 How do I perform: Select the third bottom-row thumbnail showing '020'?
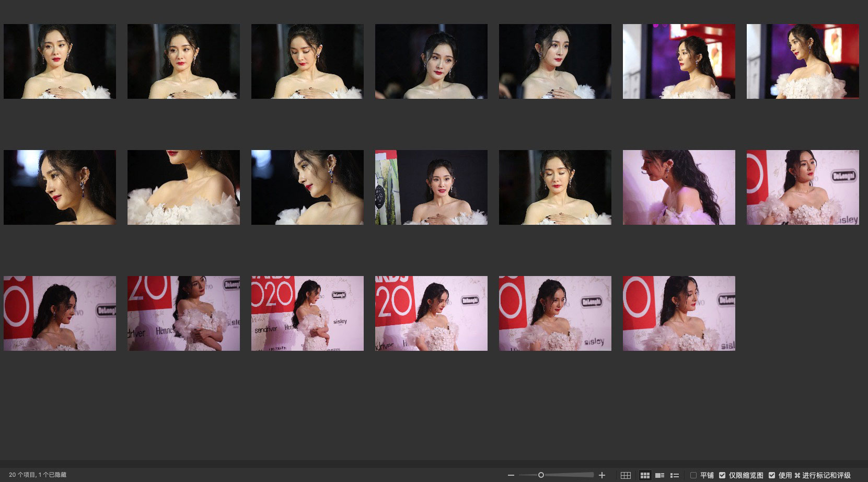(307, 313)
